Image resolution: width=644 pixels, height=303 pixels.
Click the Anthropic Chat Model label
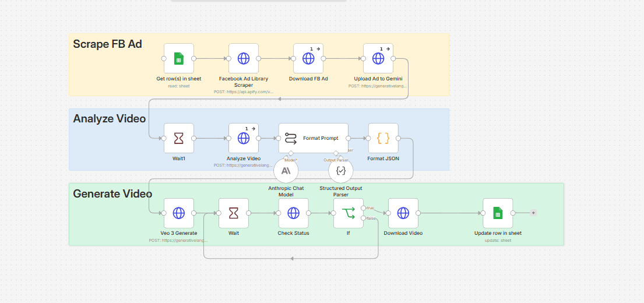(x=286, y=191)
